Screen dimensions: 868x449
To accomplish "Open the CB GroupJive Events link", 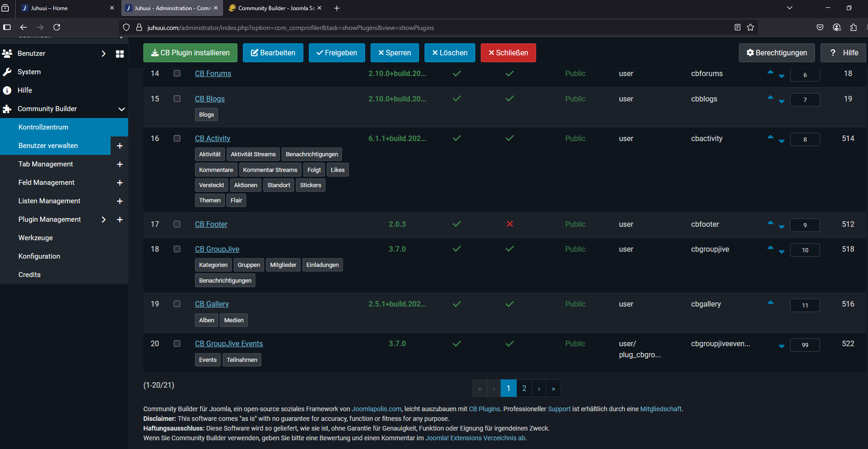I will point(229,343).
